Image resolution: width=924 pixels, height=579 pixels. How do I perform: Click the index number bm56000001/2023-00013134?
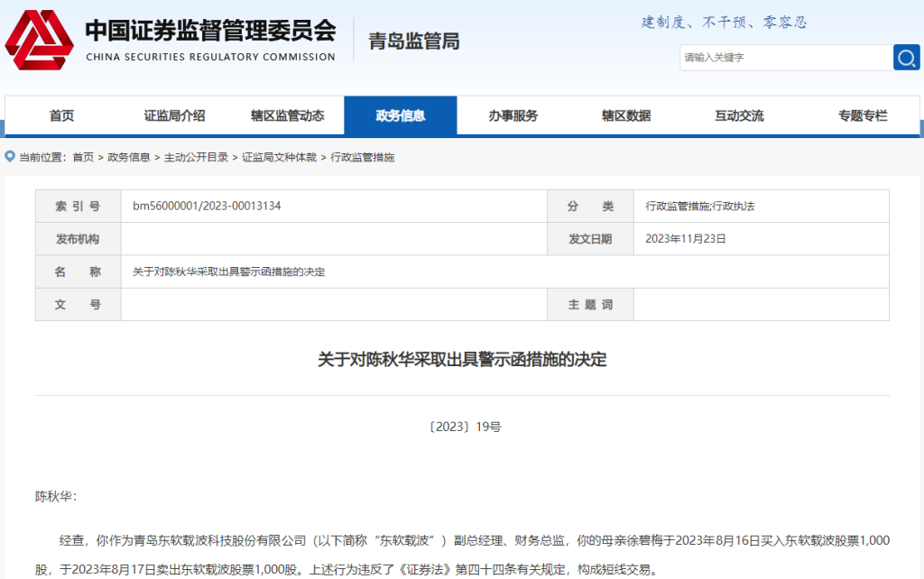point(207,207)
